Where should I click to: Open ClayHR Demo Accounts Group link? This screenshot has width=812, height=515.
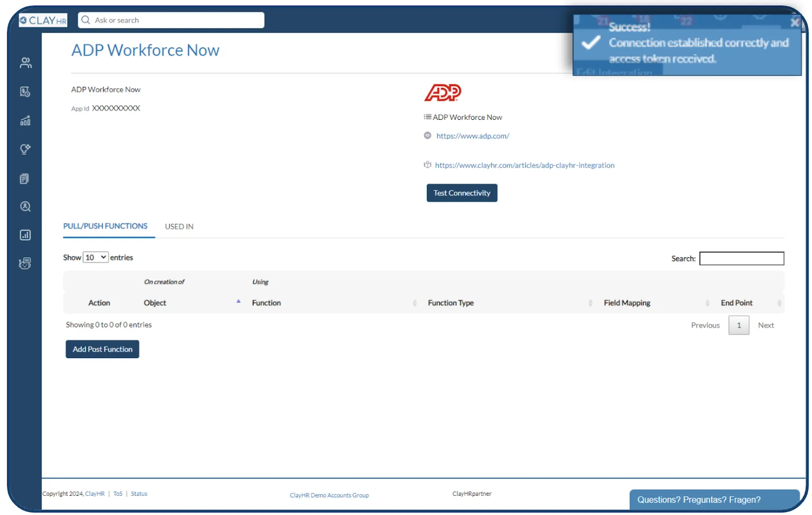tap(329, 495)
